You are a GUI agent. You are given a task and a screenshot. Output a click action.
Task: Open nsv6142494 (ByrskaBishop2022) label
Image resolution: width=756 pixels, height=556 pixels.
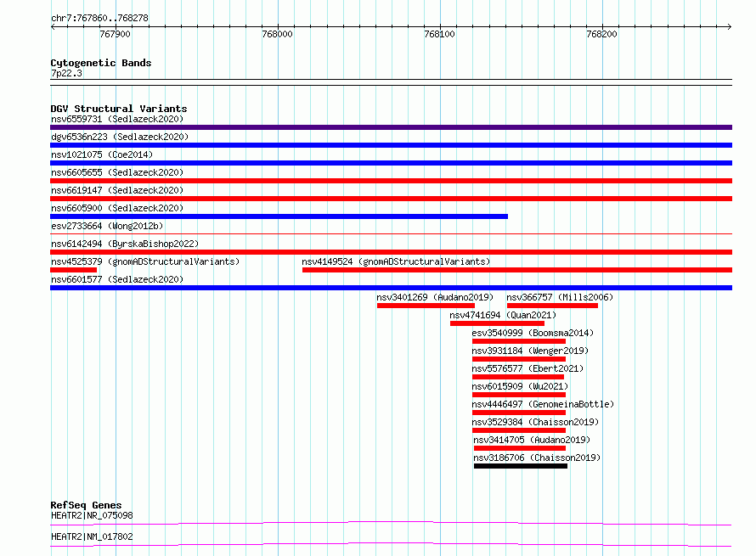coord(125,244)
